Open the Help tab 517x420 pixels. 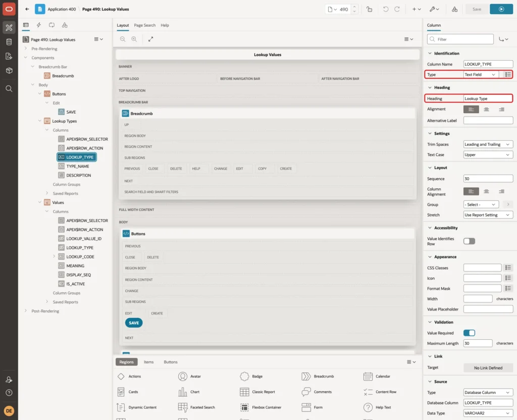[165, 25]
